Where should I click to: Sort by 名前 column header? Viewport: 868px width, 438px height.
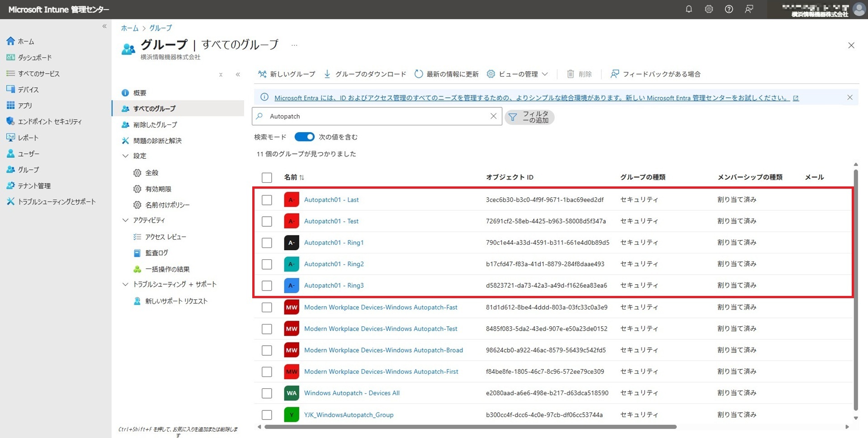(x=294, y=177)
